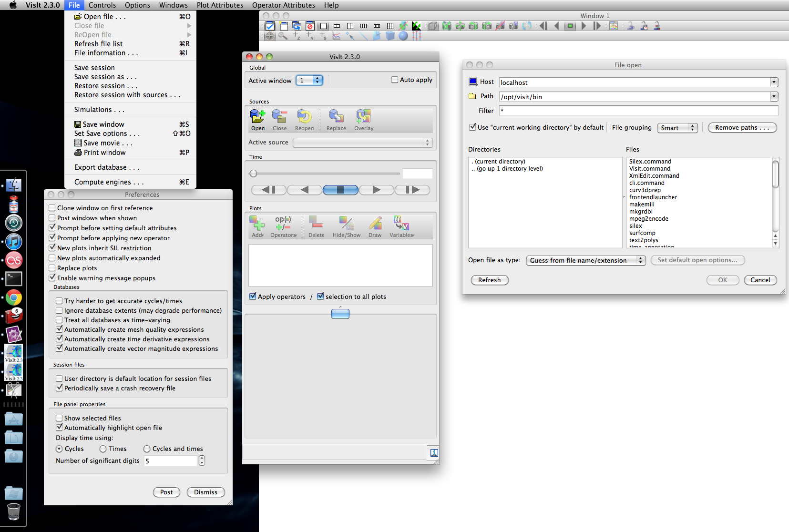This screenshot has width=789, height=532.
Task: Select the Times radio button
Action: 103,449
